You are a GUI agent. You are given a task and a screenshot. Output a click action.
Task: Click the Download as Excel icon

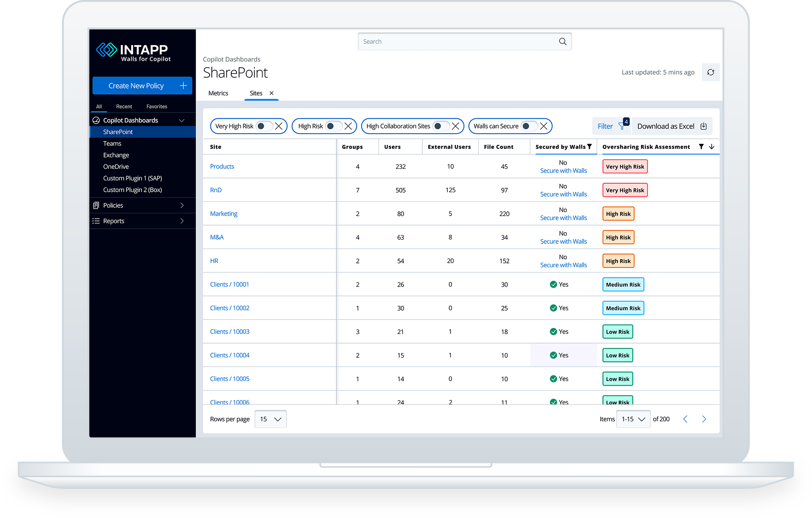[704, 126]
